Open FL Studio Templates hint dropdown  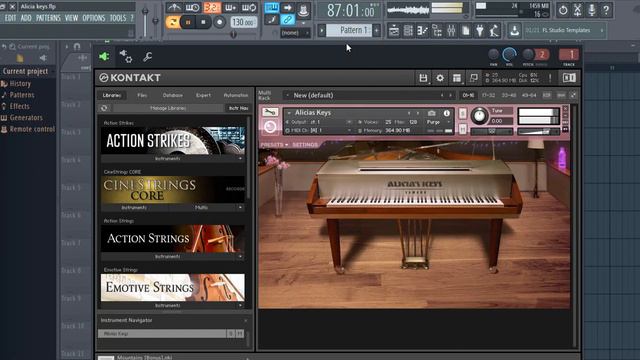[565, 30]
